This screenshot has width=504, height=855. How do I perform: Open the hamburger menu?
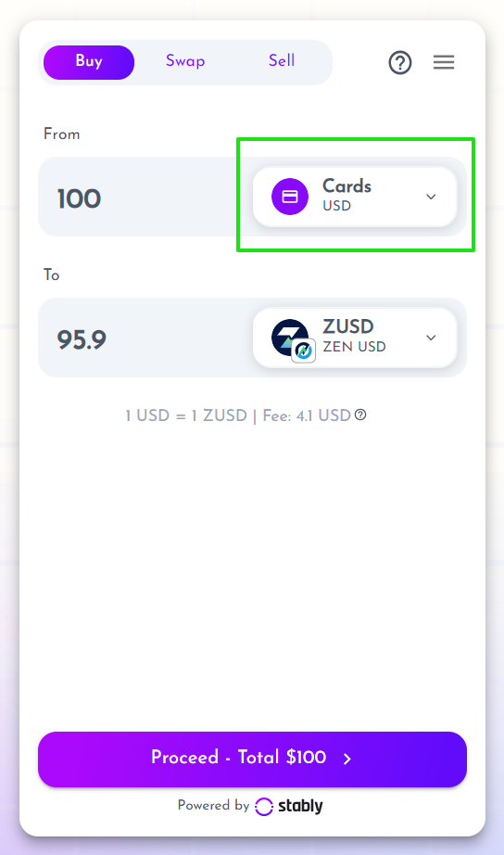tap(444, 62)
